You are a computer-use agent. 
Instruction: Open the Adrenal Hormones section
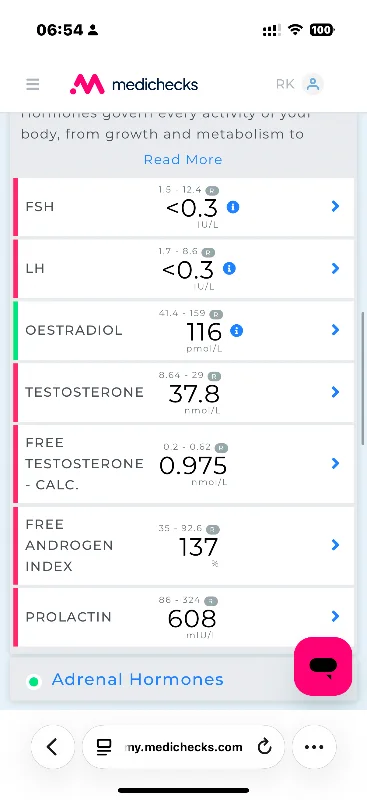click(138, 680)
